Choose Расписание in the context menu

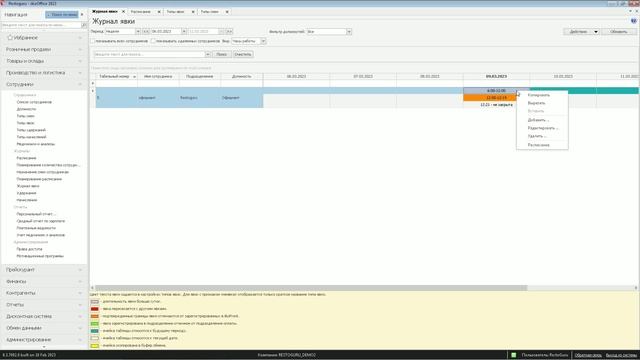(542, 145)
